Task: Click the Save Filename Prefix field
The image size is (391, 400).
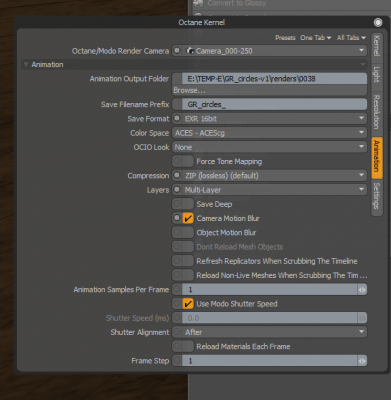Action: click(269, 104)
